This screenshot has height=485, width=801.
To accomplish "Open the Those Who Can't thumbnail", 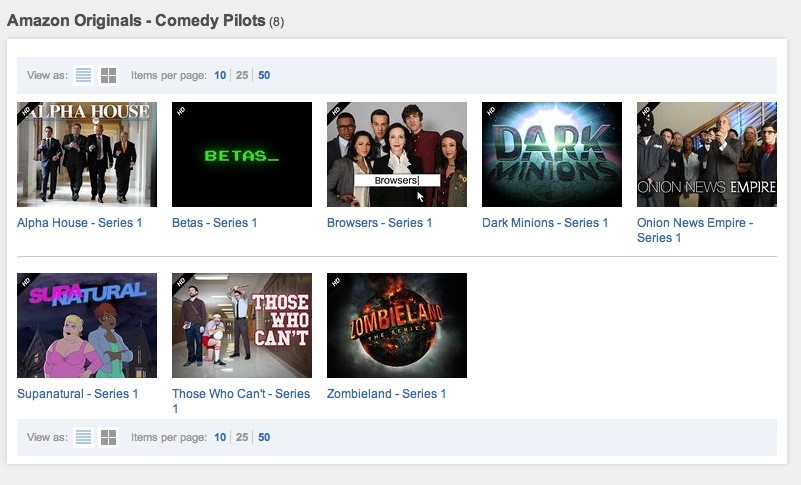I will [242, 326].
